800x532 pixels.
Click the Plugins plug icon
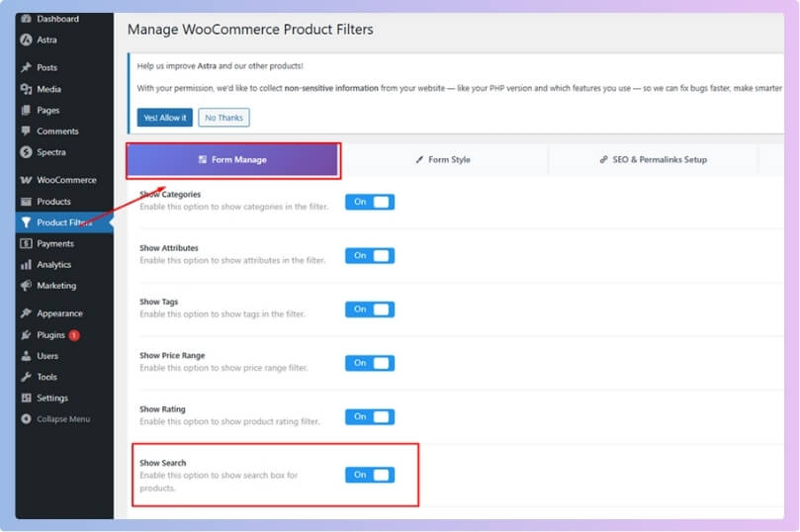(26, 335)
